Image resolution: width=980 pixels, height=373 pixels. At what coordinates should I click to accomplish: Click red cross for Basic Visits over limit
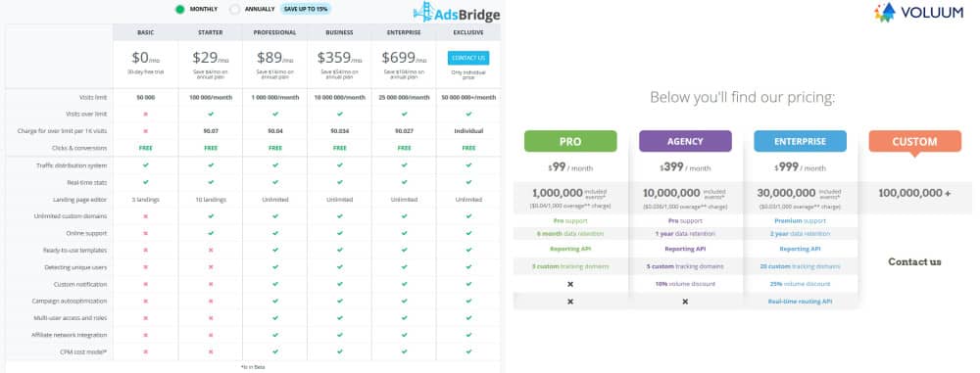146,115
